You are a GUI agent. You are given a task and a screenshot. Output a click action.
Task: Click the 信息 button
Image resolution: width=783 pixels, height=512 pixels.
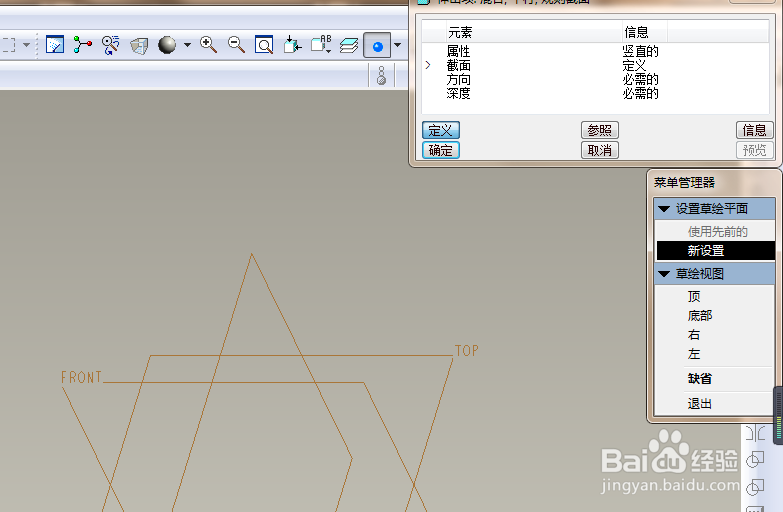(755, 130)
